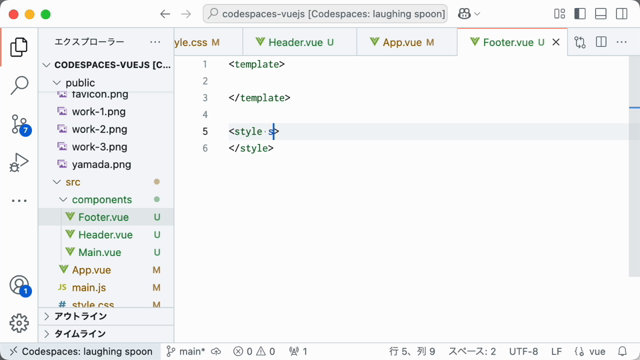Screen dimensions: 640x360
Task: Toggle the secondary sidebar visibility
Action: 622,14
